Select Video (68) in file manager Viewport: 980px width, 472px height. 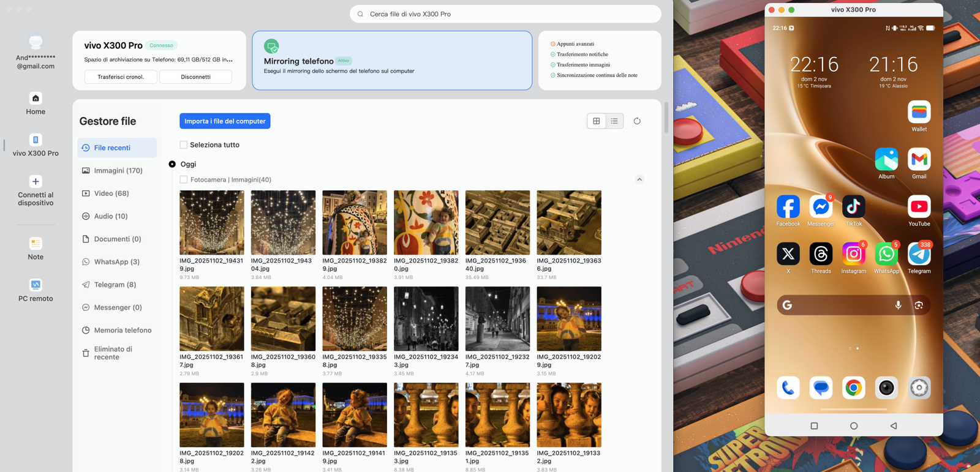[x=111, y=193]
